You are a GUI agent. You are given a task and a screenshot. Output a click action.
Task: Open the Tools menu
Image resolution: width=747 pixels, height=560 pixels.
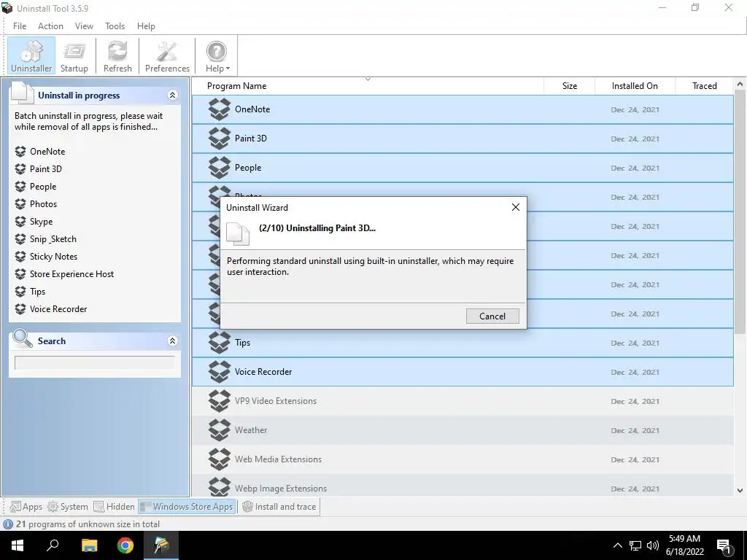(x=115, y=26)
